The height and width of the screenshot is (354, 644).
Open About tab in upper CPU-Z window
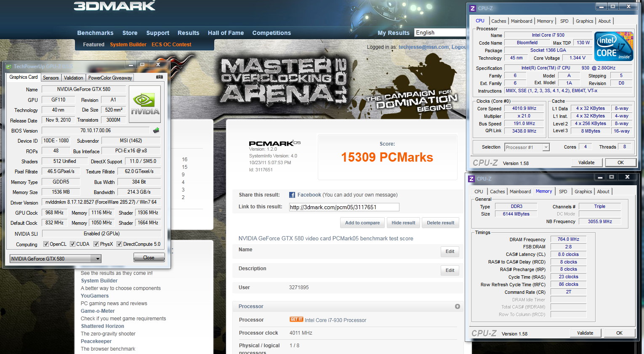(604, 21)
